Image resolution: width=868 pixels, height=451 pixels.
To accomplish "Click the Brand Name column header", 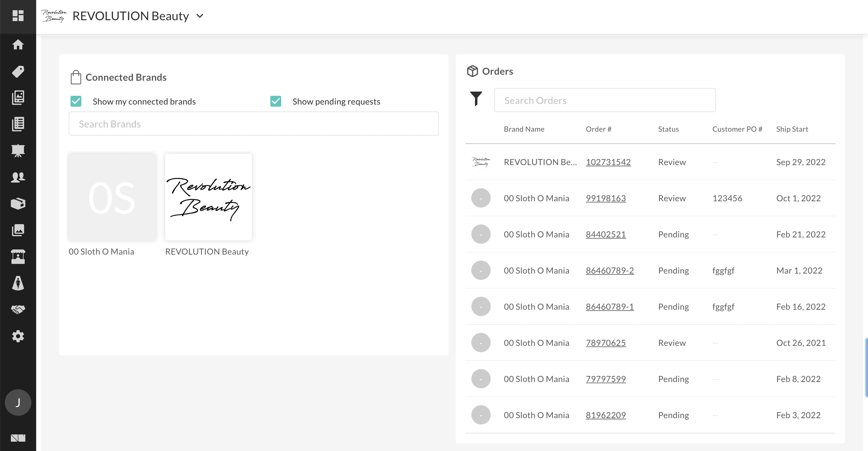I will 524,129.
